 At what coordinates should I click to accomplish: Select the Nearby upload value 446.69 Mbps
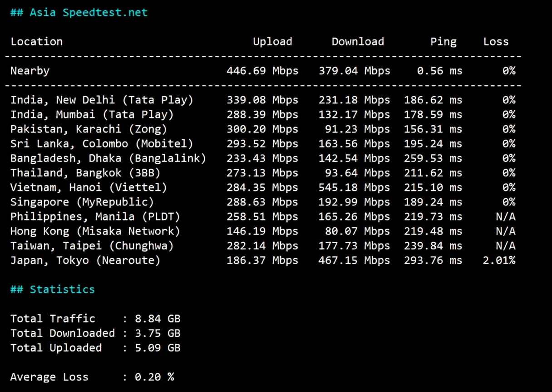point(262,71)
